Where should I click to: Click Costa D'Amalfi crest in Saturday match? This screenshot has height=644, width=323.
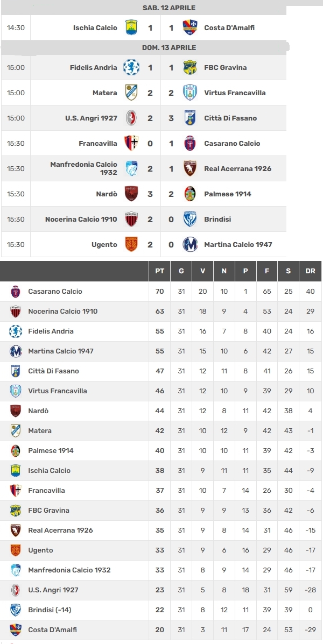point(190,27)
